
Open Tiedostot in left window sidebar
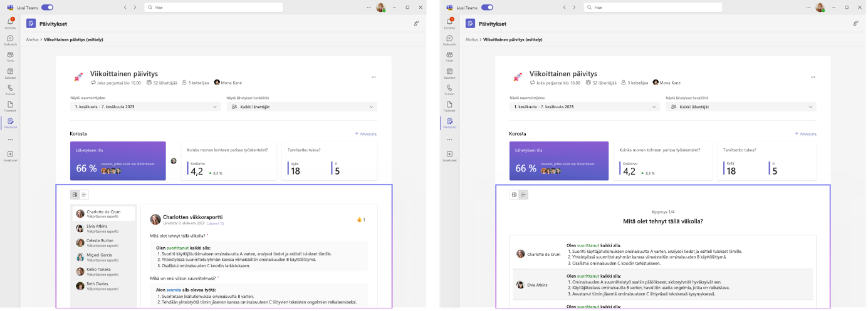10,106
